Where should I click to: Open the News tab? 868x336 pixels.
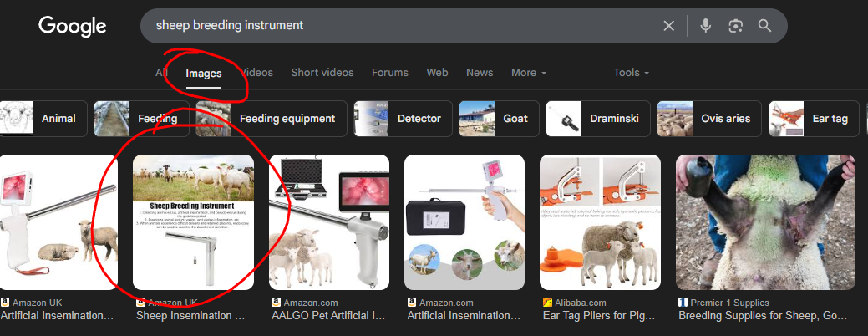coord(480,73)
